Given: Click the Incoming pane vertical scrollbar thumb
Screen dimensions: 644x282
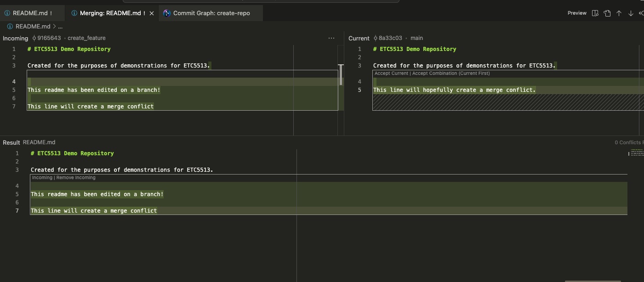Looking at the screenshot, I should pos(341,75).
